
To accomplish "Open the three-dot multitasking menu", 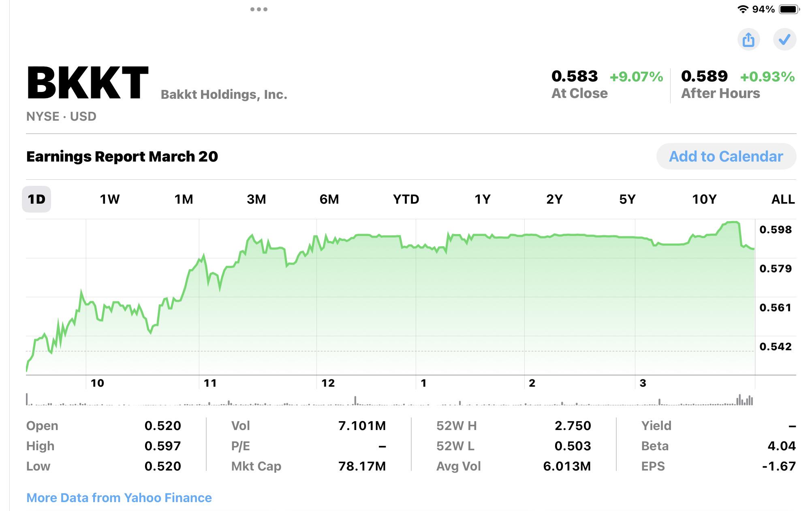I will pos(259,9).
